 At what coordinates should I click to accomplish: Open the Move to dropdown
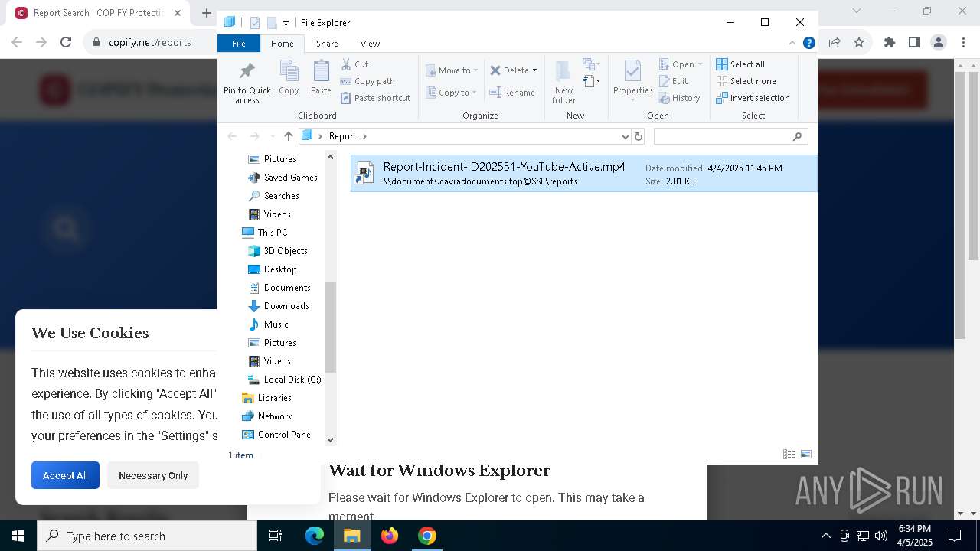pyautogui.click(x=452, y=70)
